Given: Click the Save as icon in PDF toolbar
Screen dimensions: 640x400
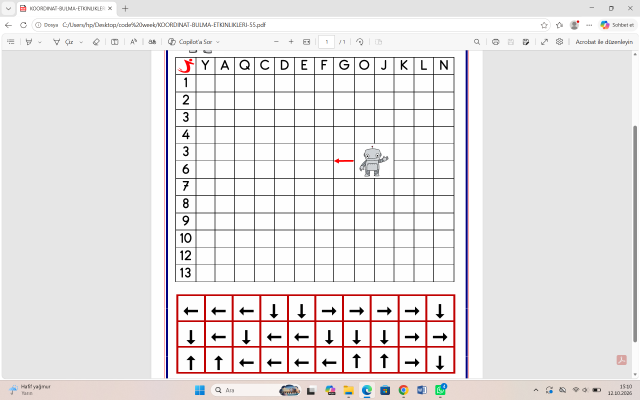Looking at the screenshot, I should pyautogui.click(x=526, y=42).
